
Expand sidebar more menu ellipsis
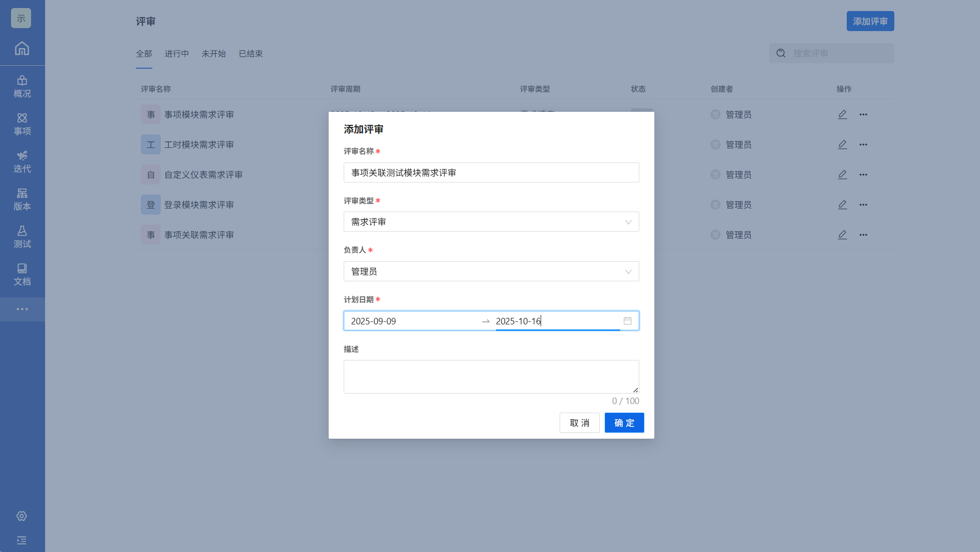pos(22,309)
